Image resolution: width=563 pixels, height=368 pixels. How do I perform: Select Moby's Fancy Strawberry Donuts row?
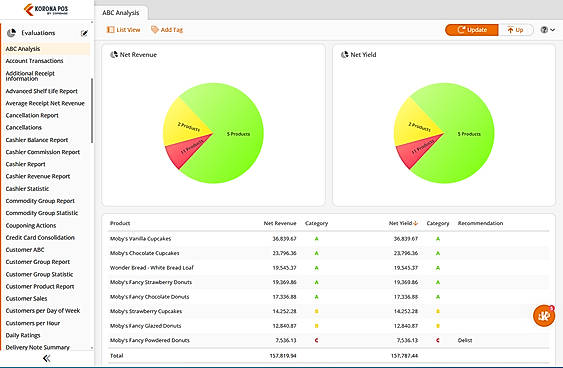click(329, 282)
